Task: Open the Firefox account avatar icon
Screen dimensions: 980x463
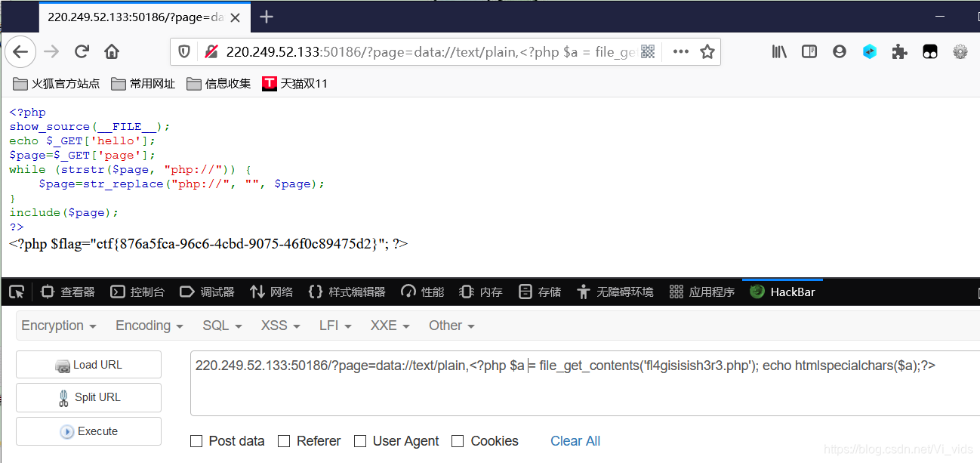Action: 840,51
